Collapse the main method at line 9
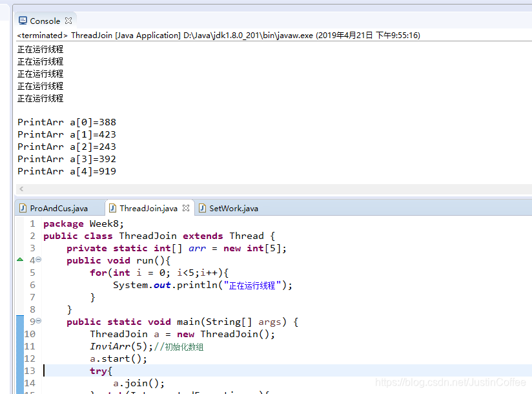 tap(38, 321)
